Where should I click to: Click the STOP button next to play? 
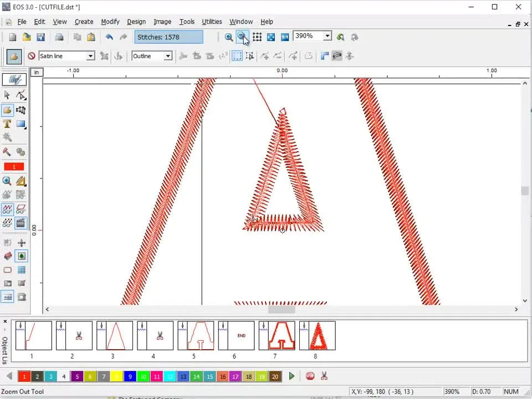(310, 376)
